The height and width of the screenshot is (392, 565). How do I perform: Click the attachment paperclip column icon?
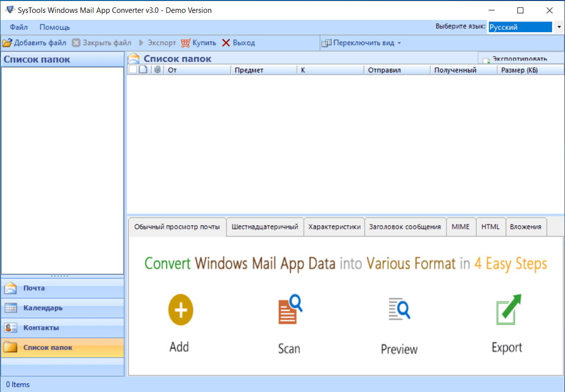tap(158, 69)
